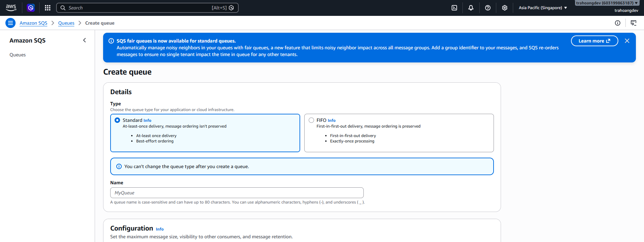Click "First-in-first-out delivery" bullet text
The image size is (644, 242).
point(353,136)
